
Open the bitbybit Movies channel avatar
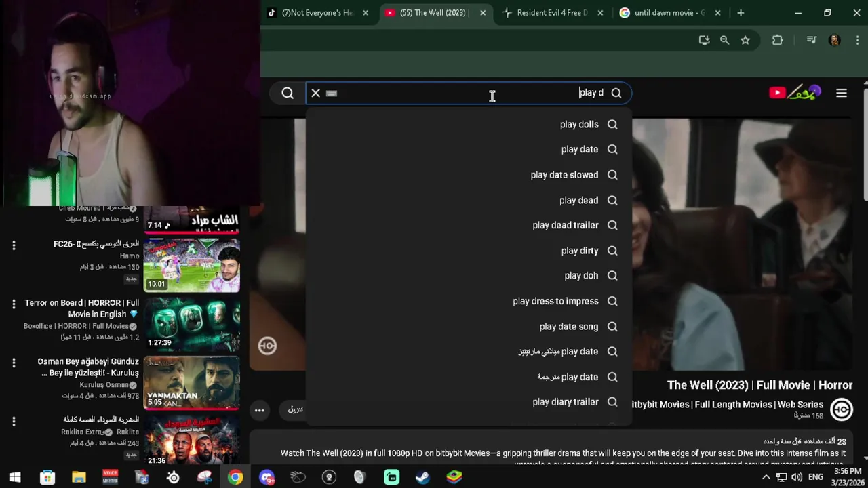click(842, 409)
